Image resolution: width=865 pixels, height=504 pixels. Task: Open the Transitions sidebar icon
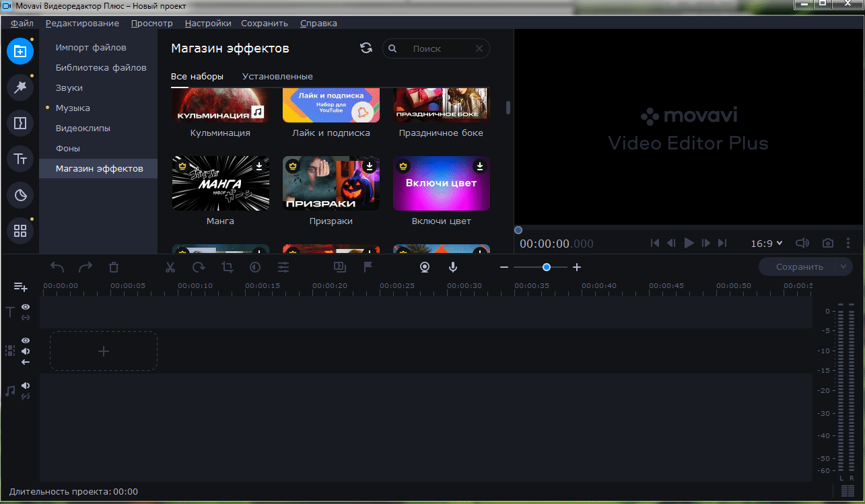click(20, 123)
